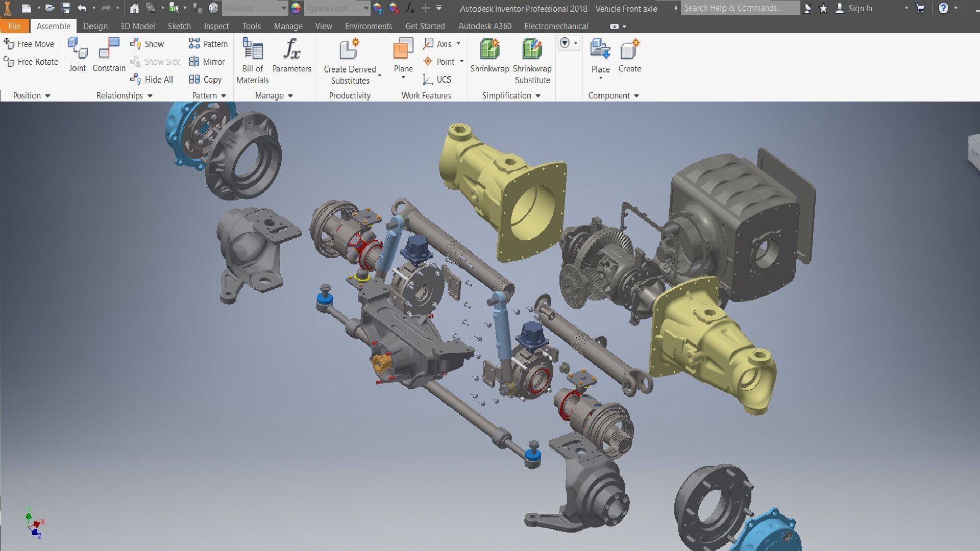The height and width of the screenshot is (551, 980).
Task: Switch to the 3D Model tab
Action: tap(137, 26)
